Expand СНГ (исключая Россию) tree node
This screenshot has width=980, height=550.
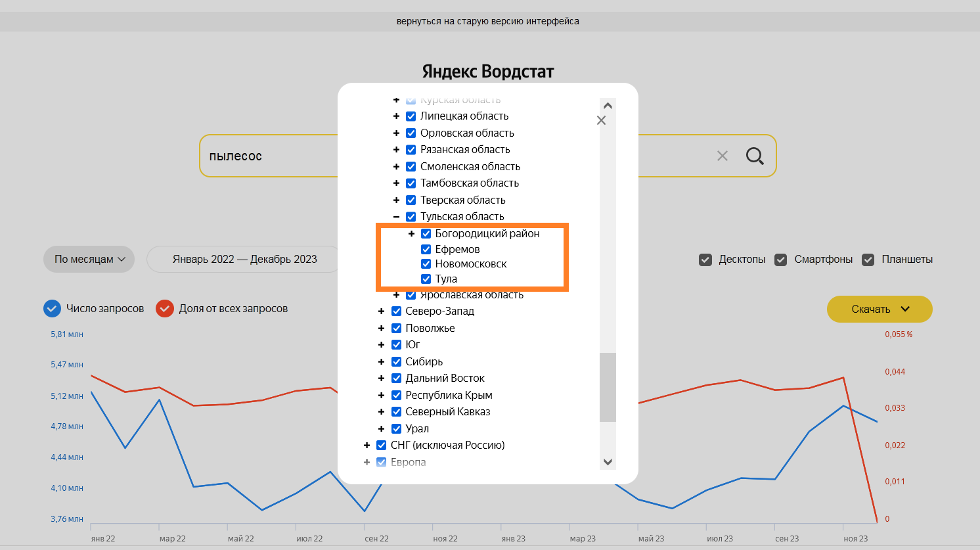pos(367,446)
